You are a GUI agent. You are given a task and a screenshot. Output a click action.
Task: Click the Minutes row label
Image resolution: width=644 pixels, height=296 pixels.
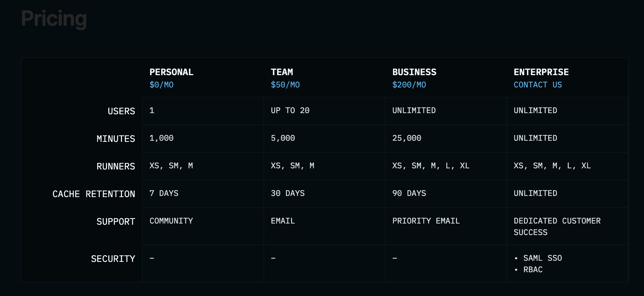point(116,139)
